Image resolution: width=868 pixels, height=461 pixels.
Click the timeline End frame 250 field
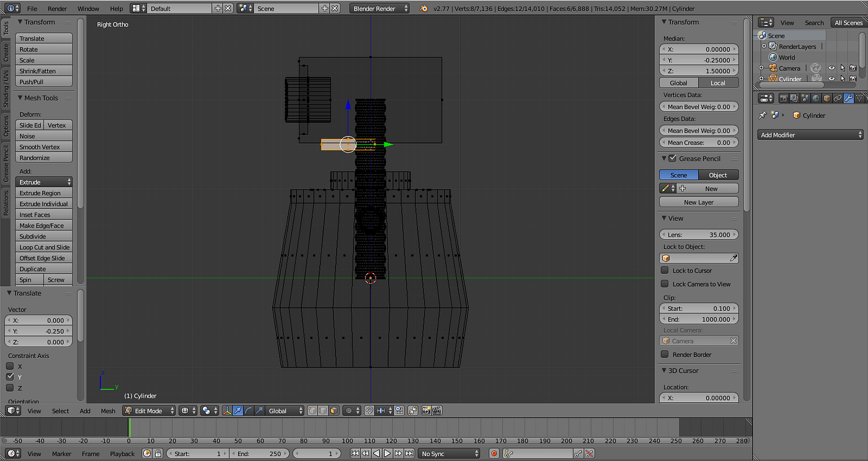click(x=259, y=454)
